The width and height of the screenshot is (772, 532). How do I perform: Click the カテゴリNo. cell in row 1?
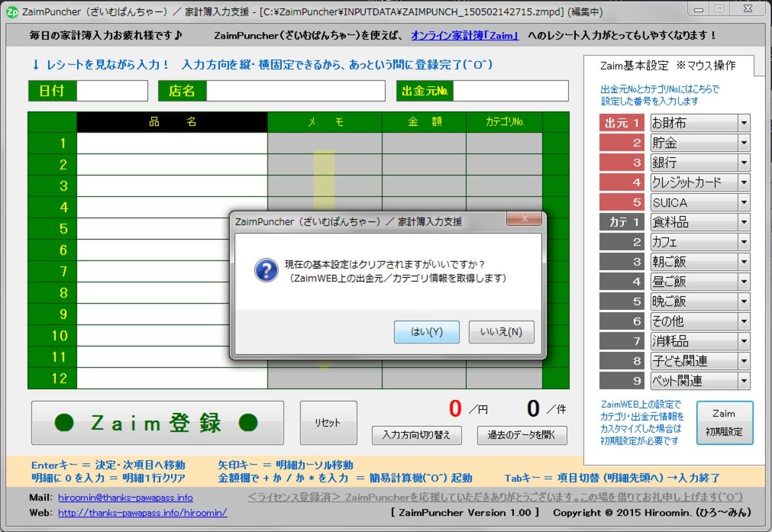504,143
